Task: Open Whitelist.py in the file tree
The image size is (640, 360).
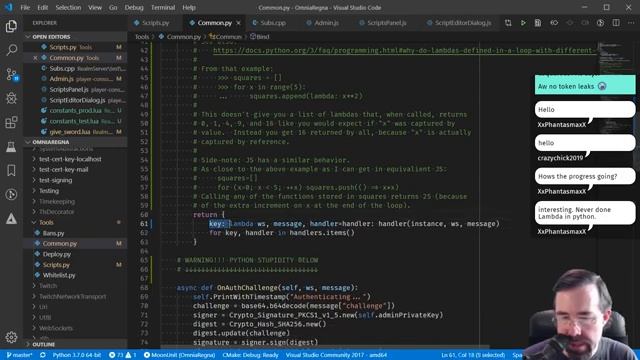Action: tap(76, 275)
